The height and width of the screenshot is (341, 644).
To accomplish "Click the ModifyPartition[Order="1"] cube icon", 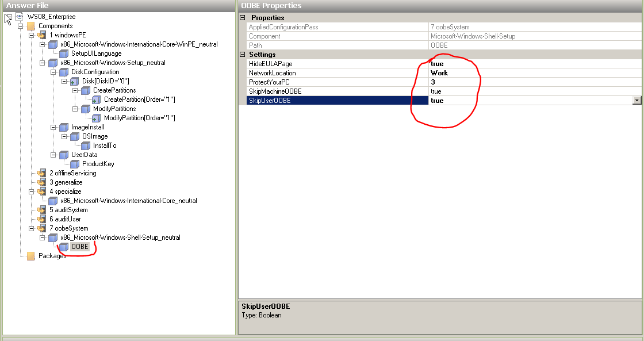I will 96,118.
